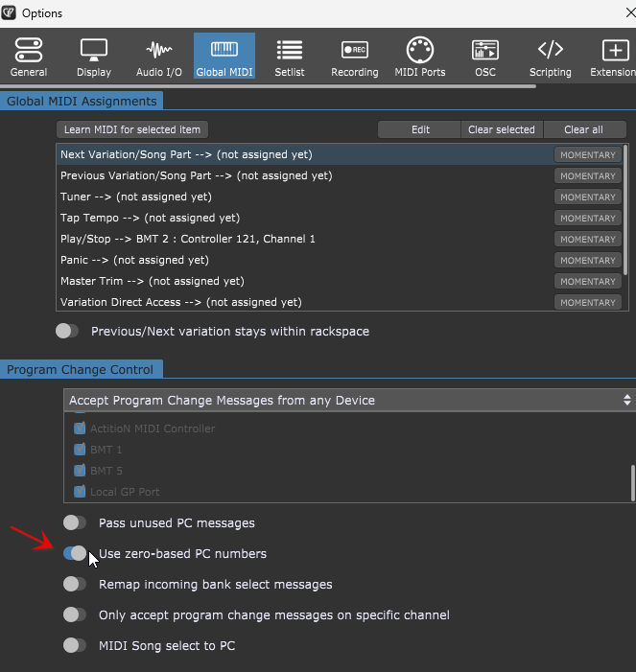This screenshot has width=636, height=672.
Task: Select the Global MIDI Assignments section tab
Action: 82,102
